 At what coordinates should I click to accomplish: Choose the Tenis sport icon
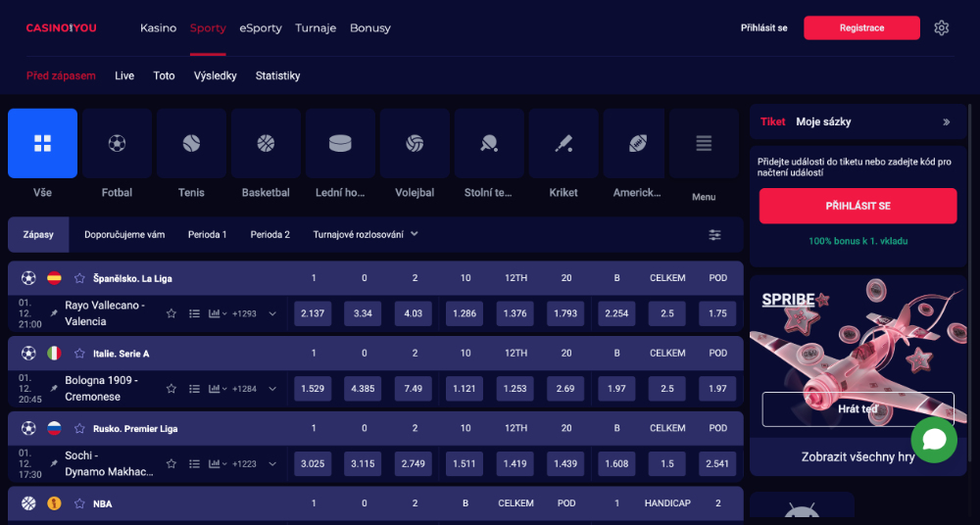tap(191, 144)
